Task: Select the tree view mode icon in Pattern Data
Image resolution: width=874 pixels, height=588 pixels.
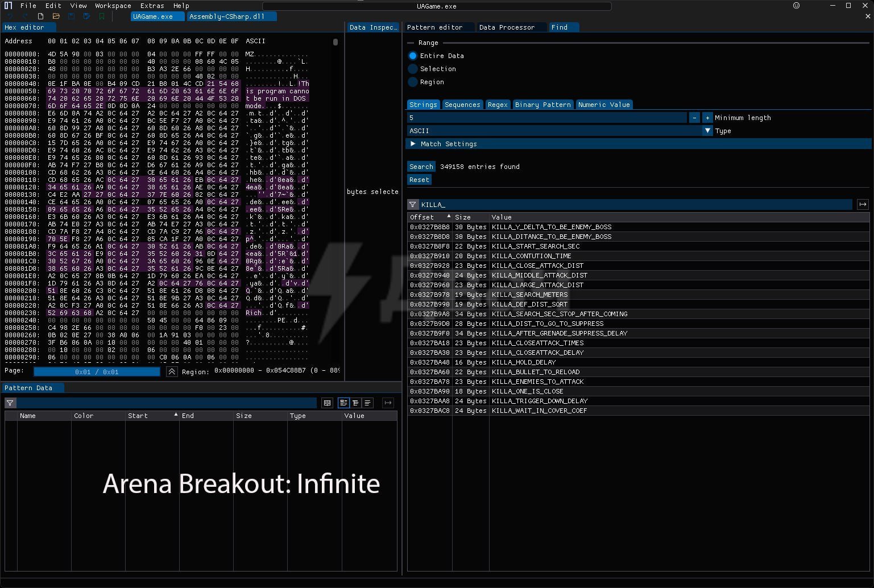Action: click(343, 403)
